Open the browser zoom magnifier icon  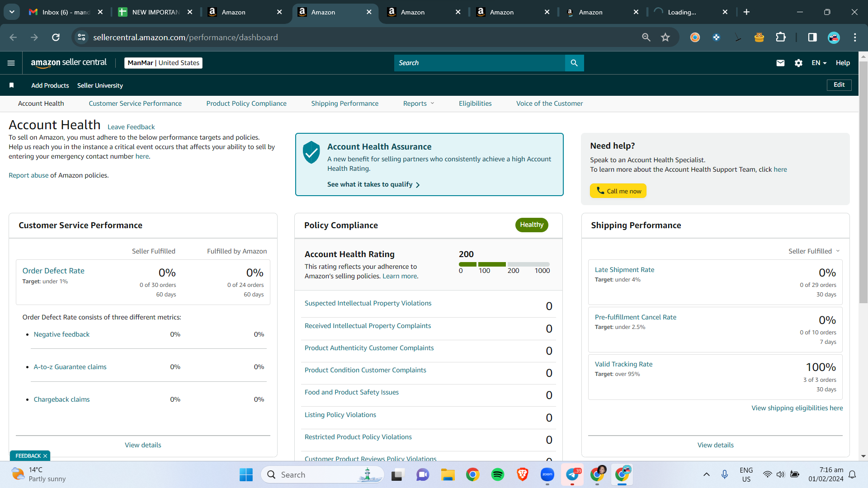pos(646,38)
